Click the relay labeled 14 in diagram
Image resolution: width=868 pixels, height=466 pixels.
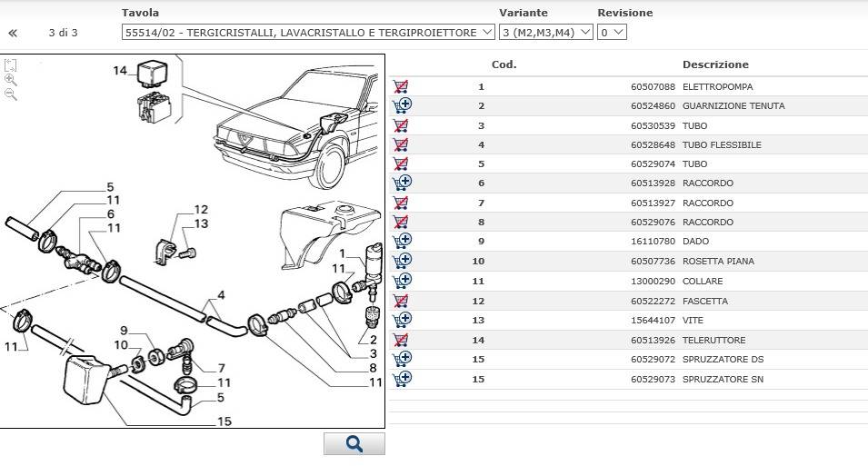[x=150, y=75]
